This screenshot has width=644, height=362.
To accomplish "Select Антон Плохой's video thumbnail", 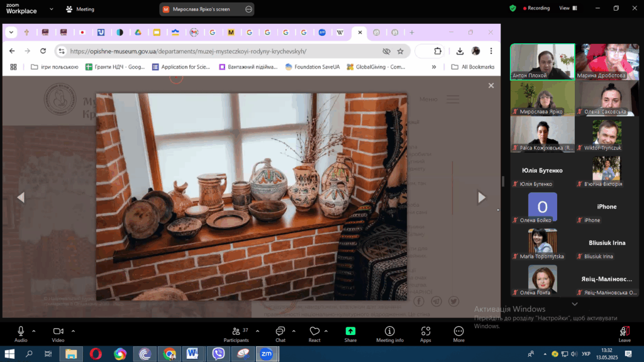I will [542, 61].
